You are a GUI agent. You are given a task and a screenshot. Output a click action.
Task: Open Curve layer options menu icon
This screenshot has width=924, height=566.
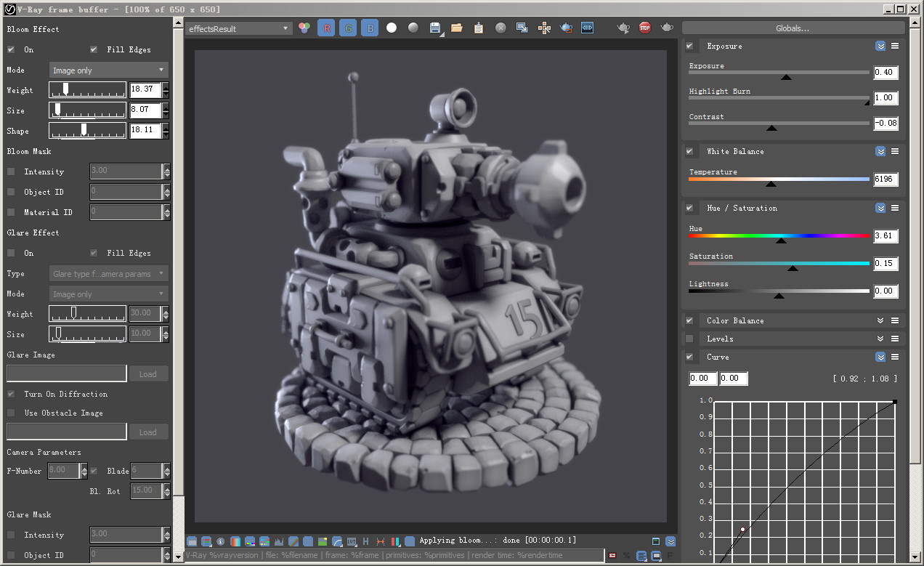click(895, 357)
